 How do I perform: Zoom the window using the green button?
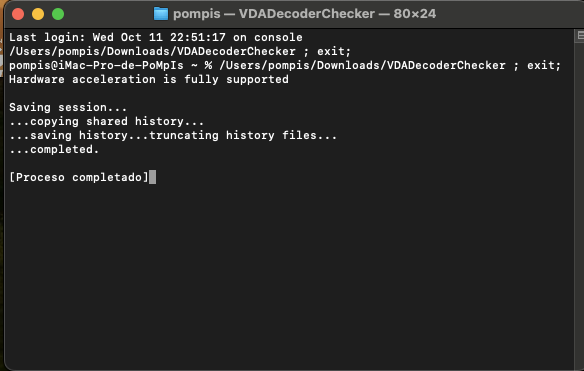58,14
